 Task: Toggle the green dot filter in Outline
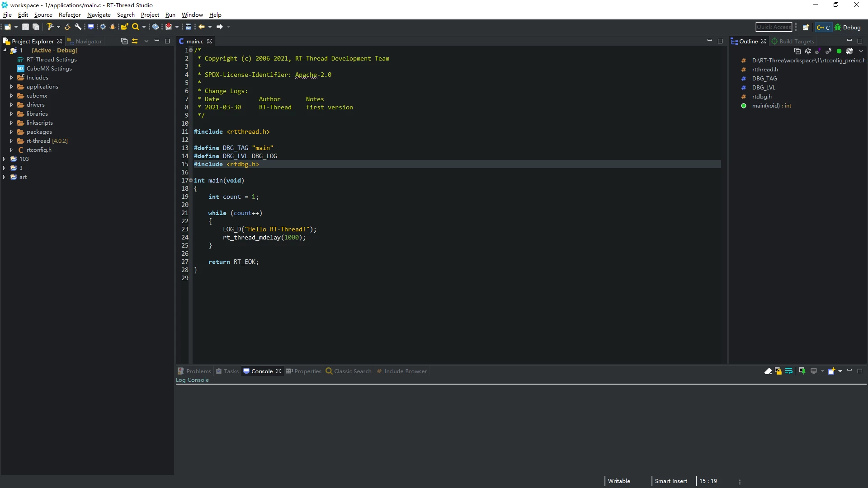[x=839, y=51]
